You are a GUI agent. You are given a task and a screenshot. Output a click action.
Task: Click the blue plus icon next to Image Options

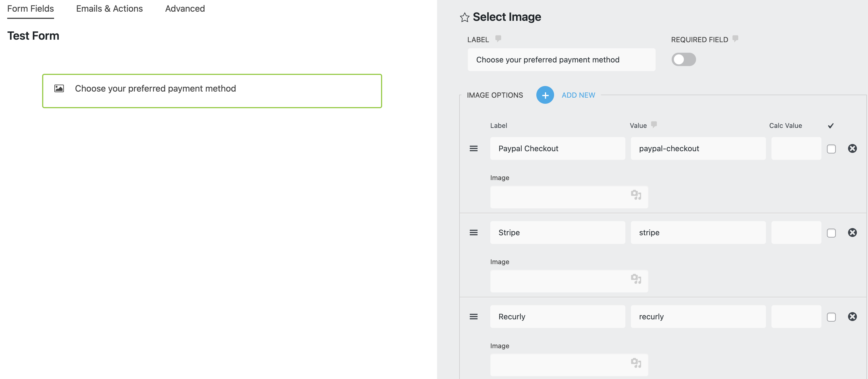[545, 95]
